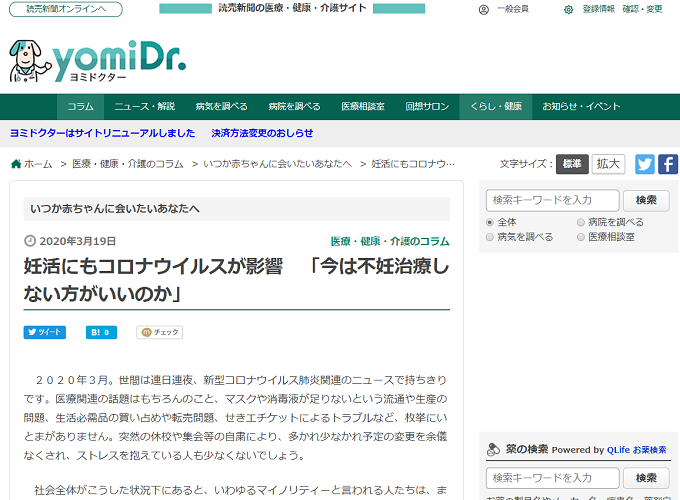Set text size to 標準

tap(572, 164)
